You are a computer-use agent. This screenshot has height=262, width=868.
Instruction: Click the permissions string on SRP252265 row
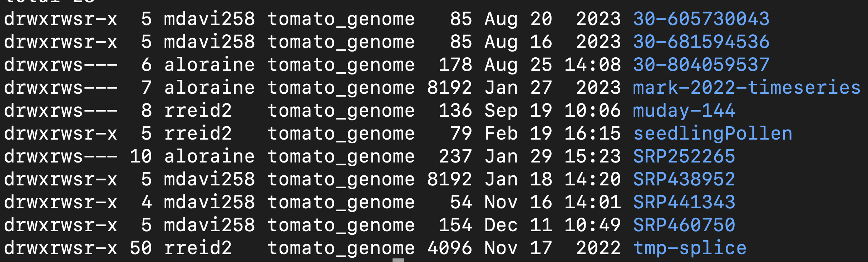tap(60, 156)
